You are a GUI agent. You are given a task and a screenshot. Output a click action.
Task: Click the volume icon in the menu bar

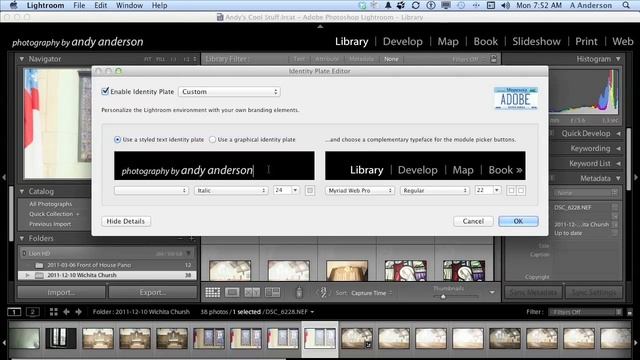505,5
